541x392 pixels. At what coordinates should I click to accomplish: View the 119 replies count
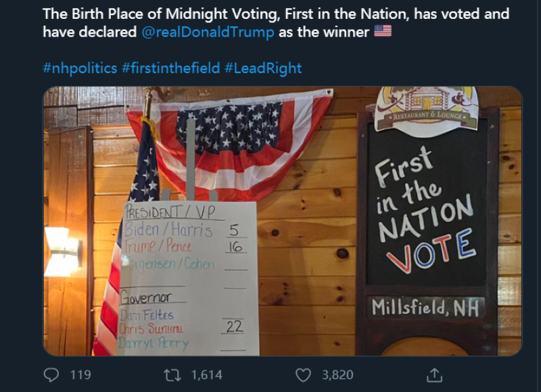pos(80,375)
